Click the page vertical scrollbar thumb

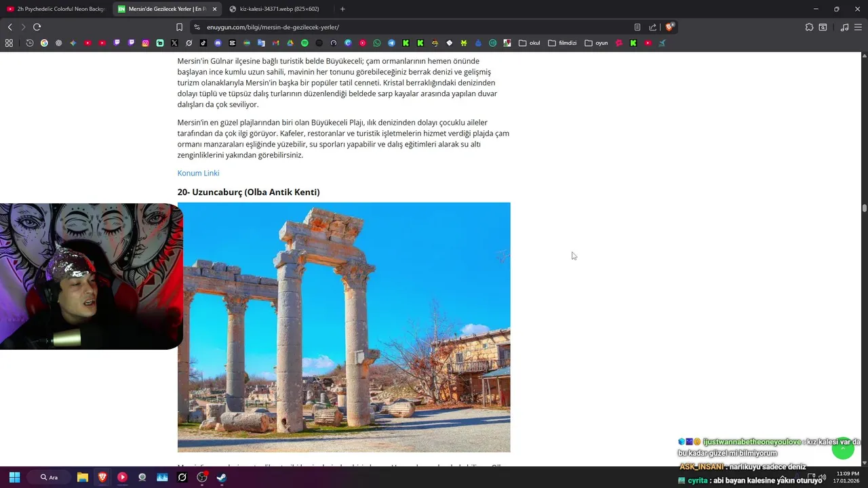(x=864, y=208)
